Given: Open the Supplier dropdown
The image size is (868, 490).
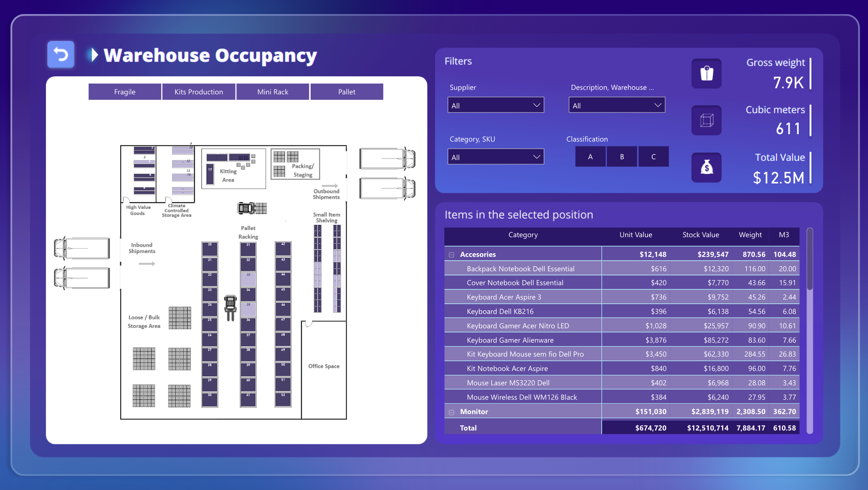Looking at the screenshot, I should pos(495,105).
